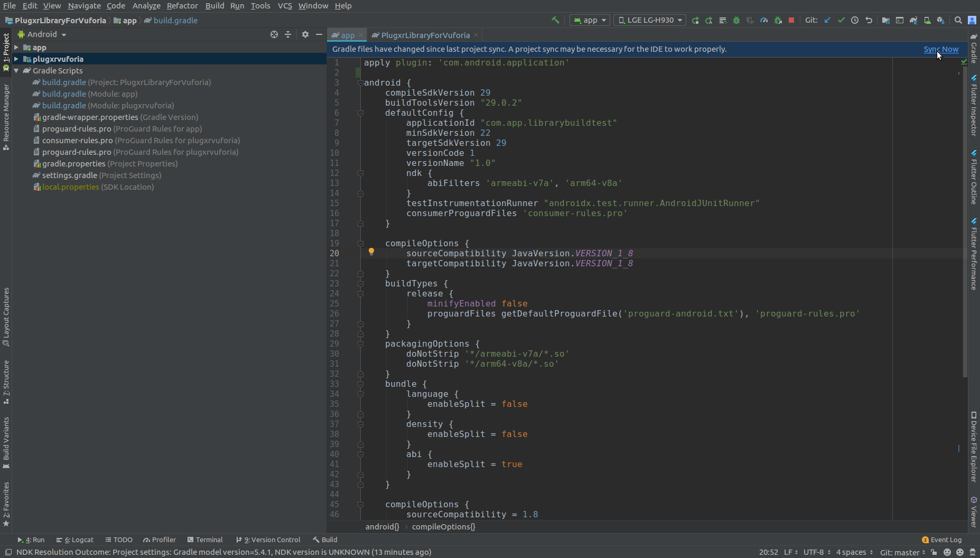Click the red Stop button
The image size is (980, 558).
coord(791,20)
